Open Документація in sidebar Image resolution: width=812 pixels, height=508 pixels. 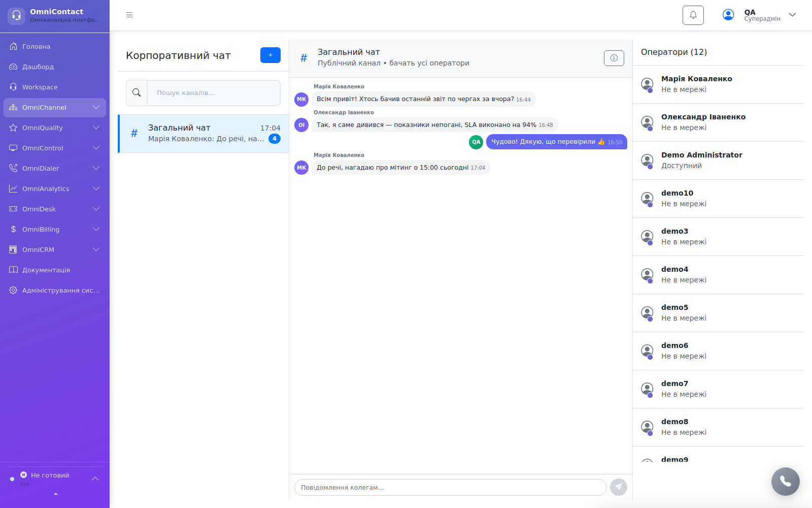(55, 270)
